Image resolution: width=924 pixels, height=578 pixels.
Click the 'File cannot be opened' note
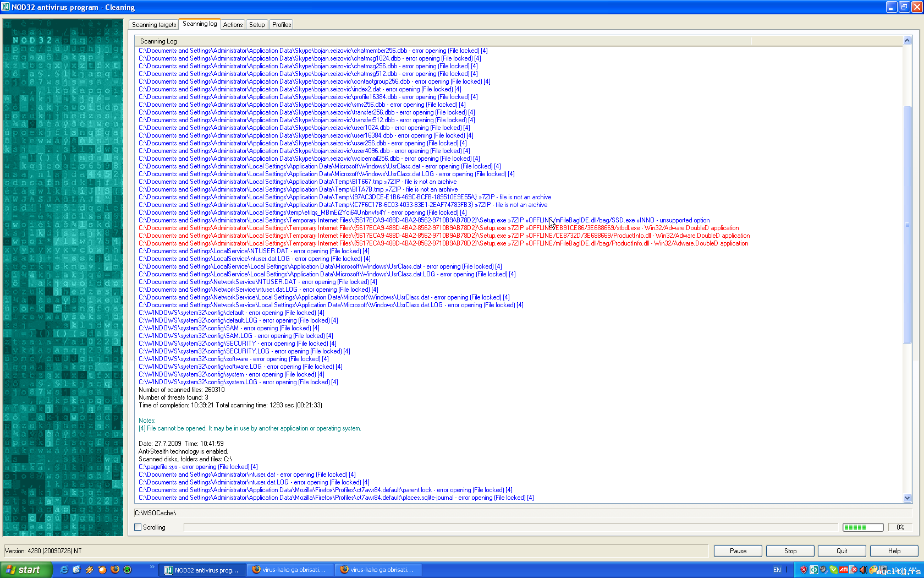250,428
